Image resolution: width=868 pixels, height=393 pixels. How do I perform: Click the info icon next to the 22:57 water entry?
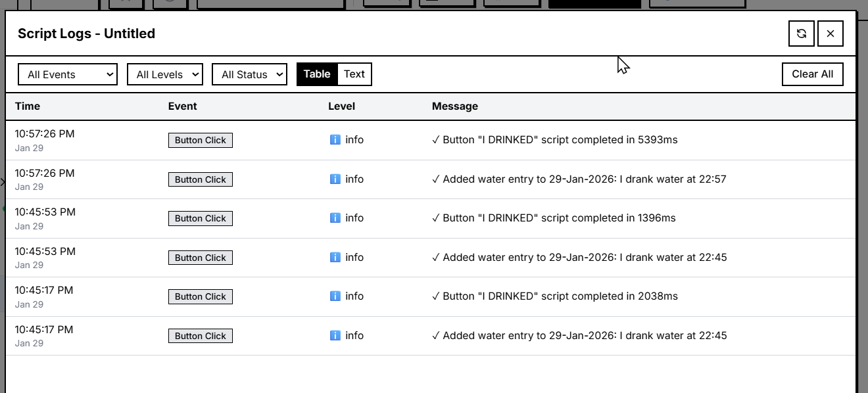tap(335, 179)
